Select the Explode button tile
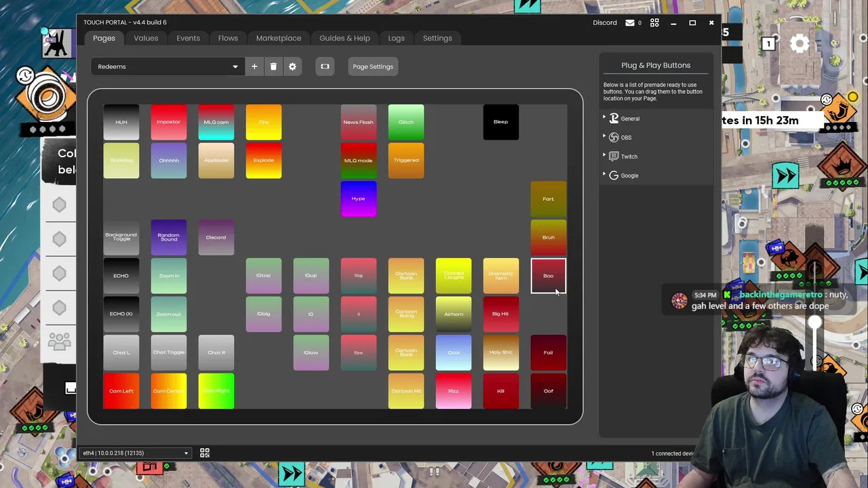 (x=264, y=161)
